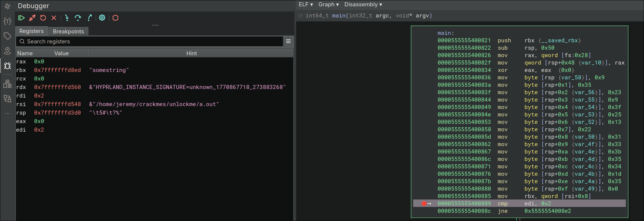Viewport: 644px width, 221px height.
Task: Open the Tags sidebar panel
Action: (x=7, y=36)
